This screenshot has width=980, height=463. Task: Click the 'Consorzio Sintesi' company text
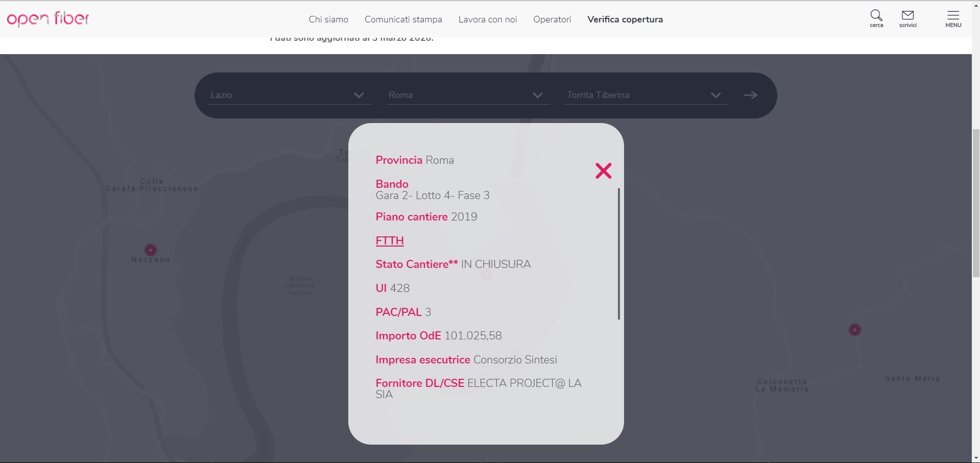tap(515, 360)
